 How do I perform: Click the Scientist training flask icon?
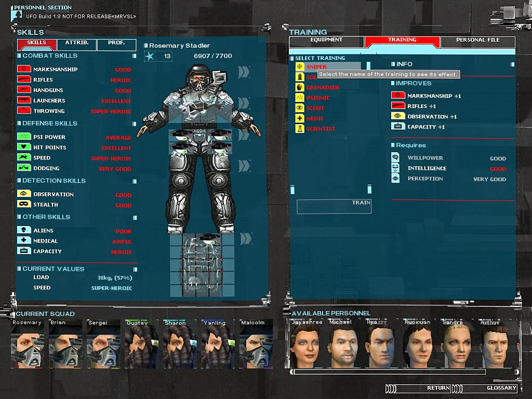click(x=300, y=129)
